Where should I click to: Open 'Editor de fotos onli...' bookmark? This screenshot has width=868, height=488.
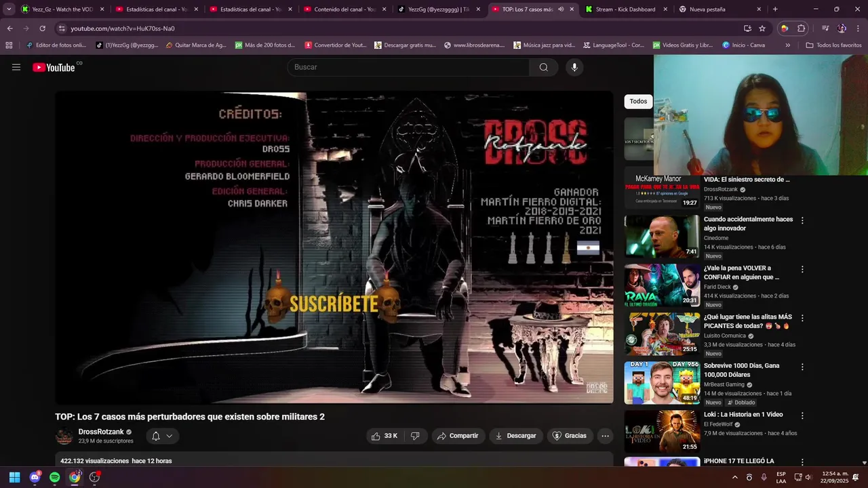click(x=56, y=45)
